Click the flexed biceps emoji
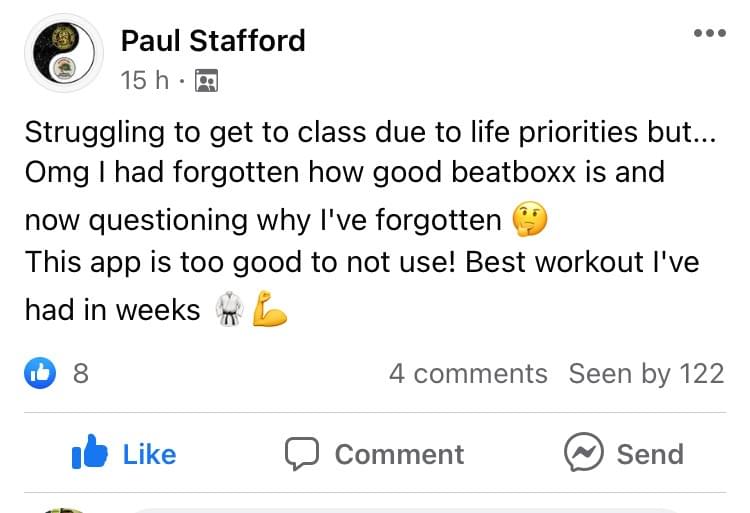This screenshot has width=750, height=513. point(269,309)
